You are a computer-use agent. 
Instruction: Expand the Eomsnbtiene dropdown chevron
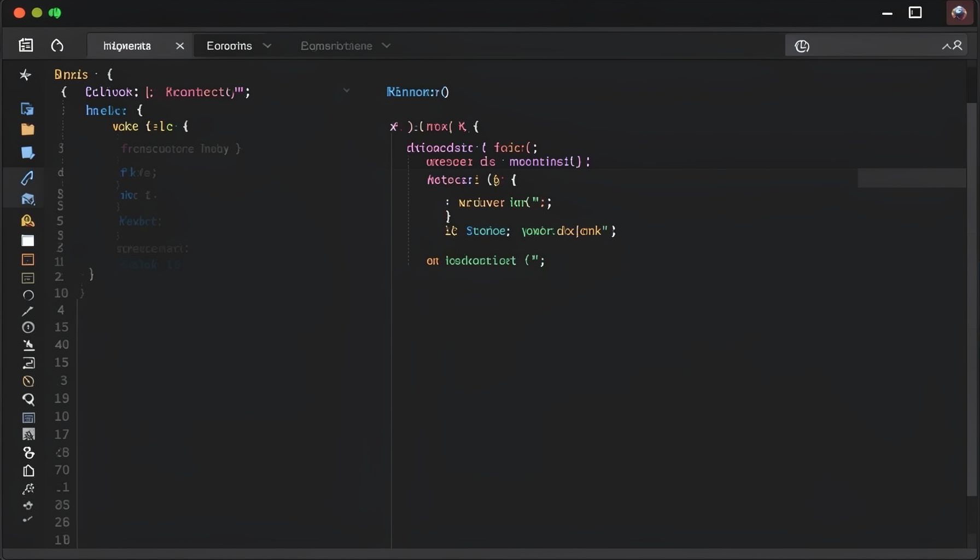[x=386, y=46]
